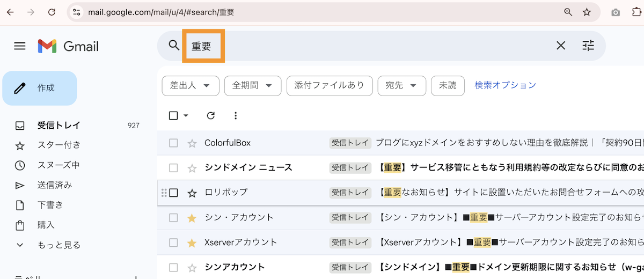The width and height of the screenshot is (644, 279).
Task: Open the Gmail main menu hamburger icon
Action: (x=20, y=46)
